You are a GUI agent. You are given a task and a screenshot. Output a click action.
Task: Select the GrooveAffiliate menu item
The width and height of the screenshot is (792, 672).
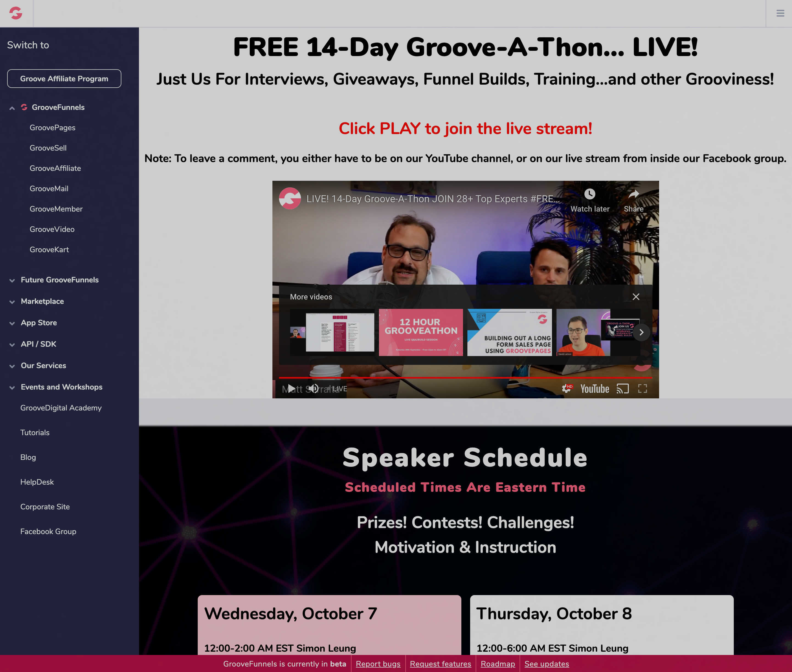click(x=55, y=168)
